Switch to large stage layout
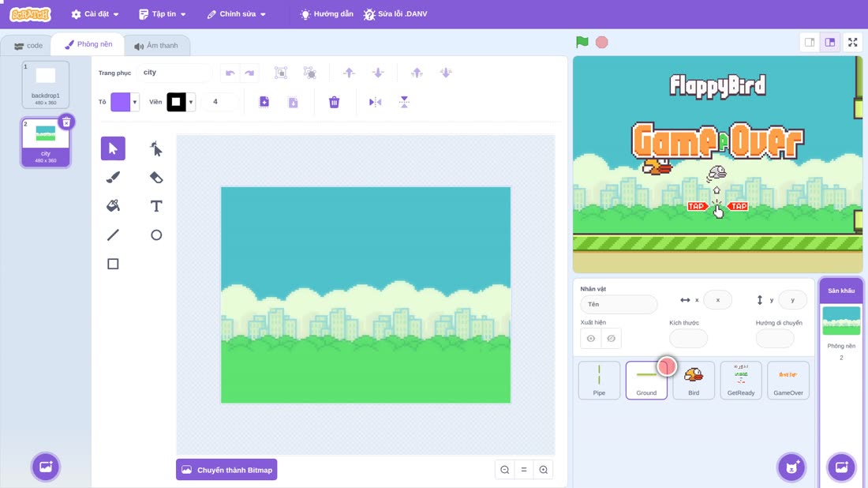The image size is (868, 488). [830, 42]
